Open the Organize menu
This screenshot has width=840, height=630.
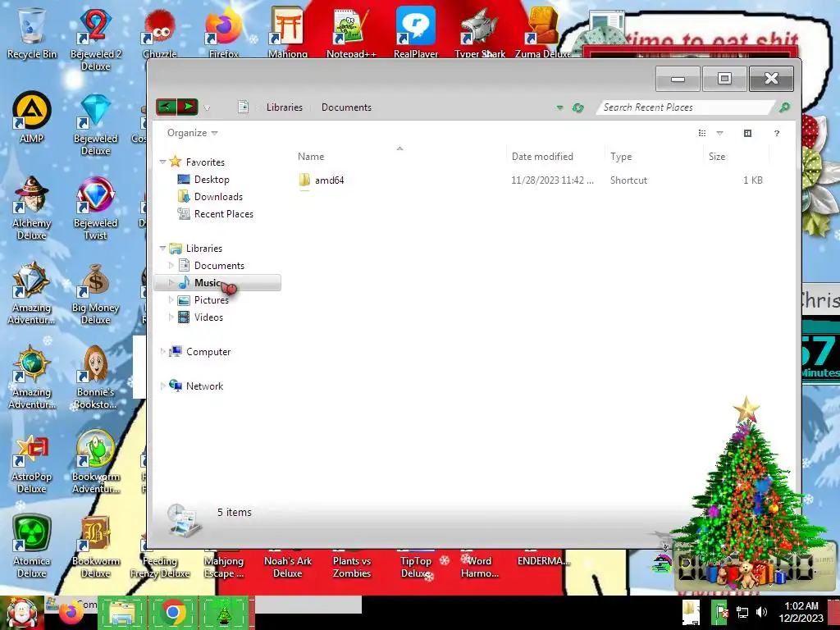[192, 133]
